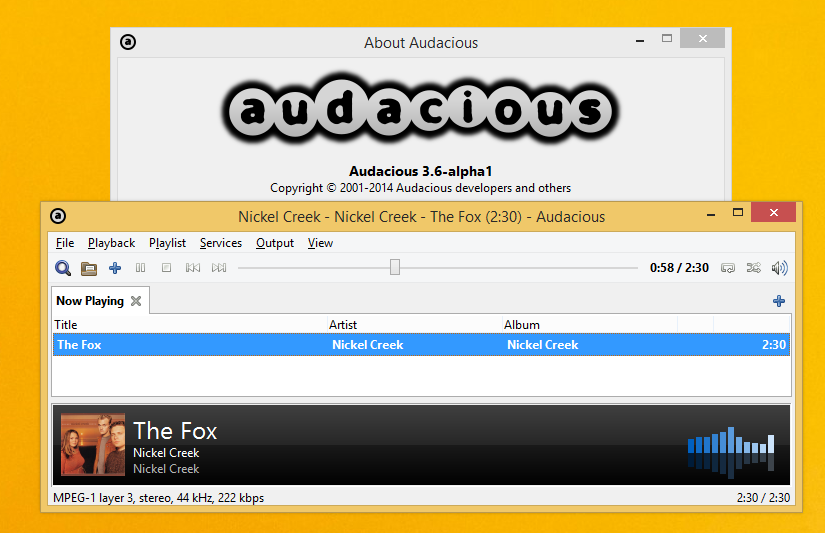Skip to the next track
The width and height of the screenshot is (825, 533).
(x=219, y=268)
